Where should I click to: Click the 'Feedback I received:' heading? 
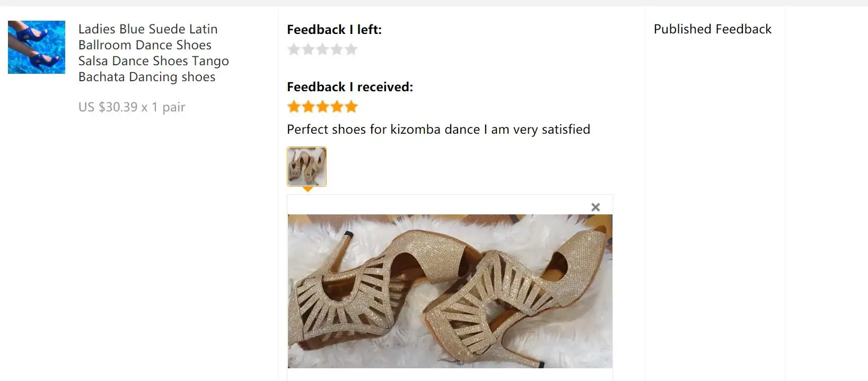[x=349, y=87]
